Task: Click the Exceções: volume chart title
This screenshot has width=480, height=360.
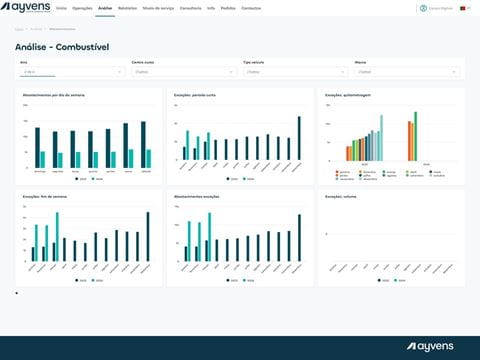Action: click(341, 197)
